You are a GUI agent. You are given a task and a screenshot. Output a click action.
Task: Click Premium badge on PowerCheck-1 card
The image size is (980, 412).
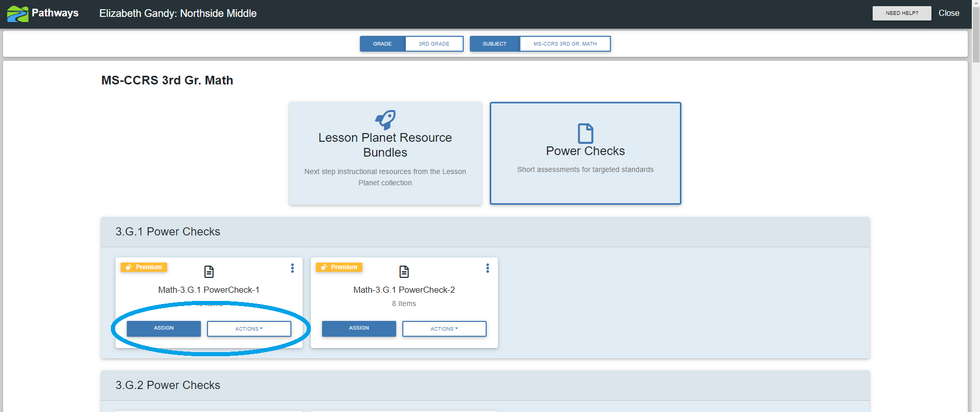coord(144,267)
